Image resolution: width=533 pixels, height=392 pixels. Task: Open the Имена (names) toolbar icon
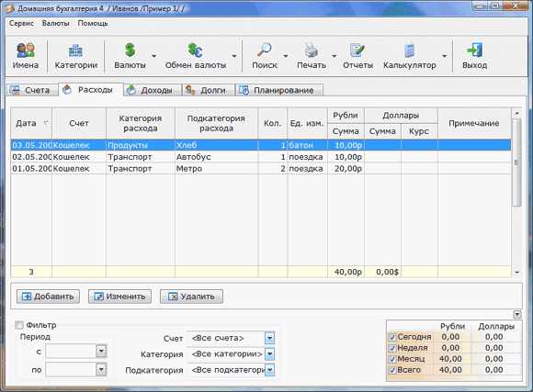coord(26,50)
